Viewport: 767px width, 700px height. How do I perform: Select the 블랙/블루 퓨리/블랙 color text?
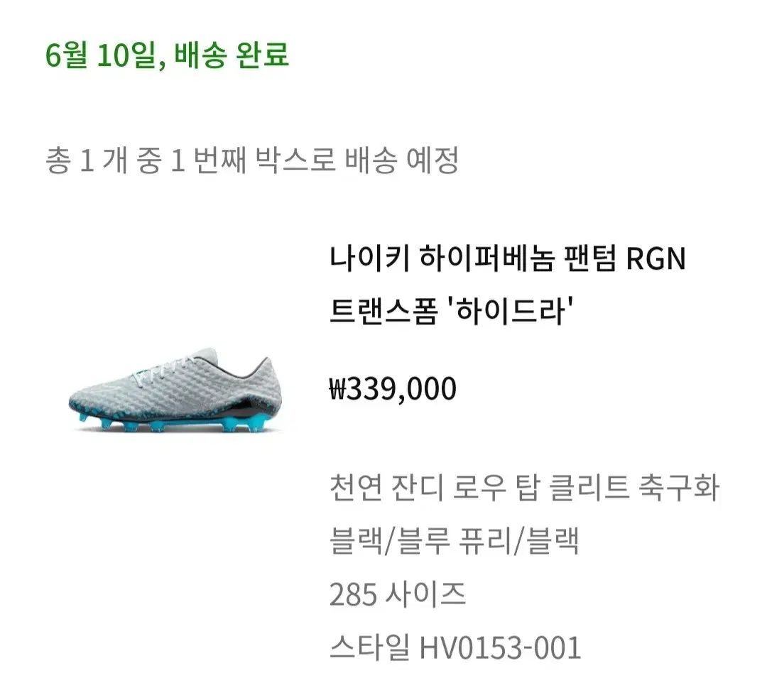click(455, 541)
